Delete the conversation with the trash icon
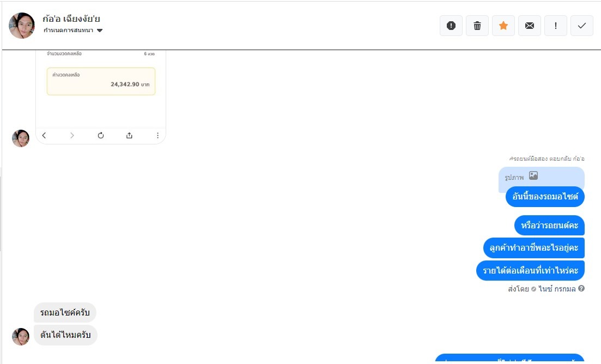This screenshot has width=601, height=364. point(477,26)
